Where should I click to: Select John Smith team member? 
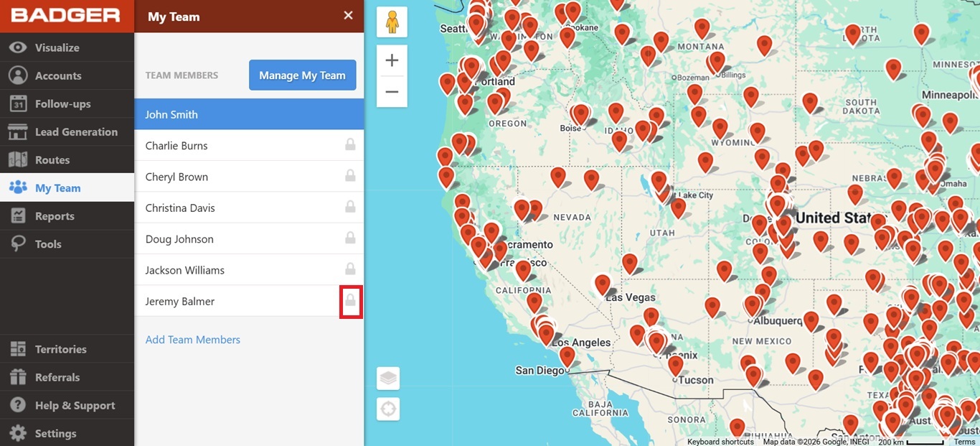coord(249,114)
